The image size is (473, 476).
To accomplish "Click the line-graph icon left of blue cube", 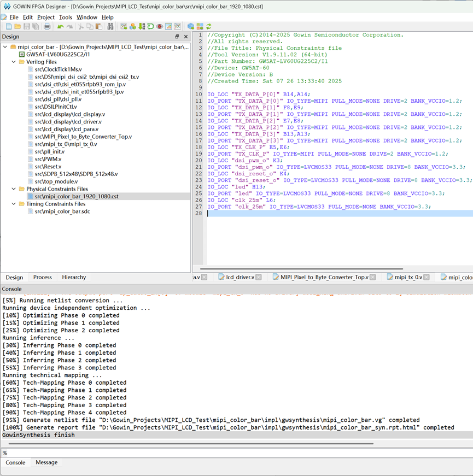I will tap(177, 26).
